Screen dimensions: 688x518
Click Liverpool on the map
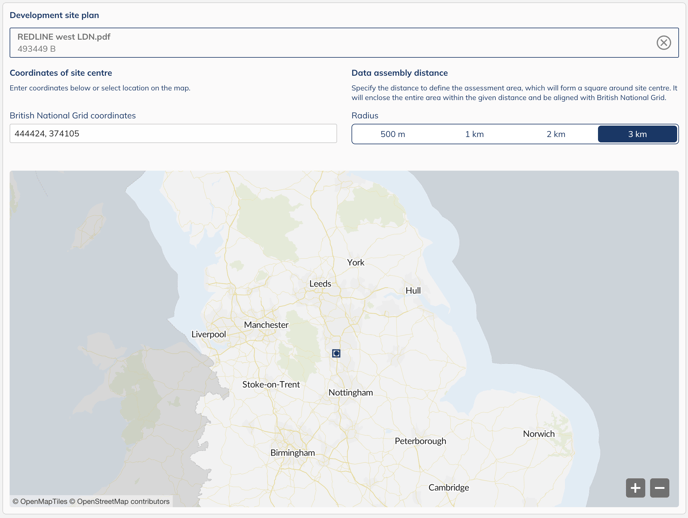coord(209,335)
